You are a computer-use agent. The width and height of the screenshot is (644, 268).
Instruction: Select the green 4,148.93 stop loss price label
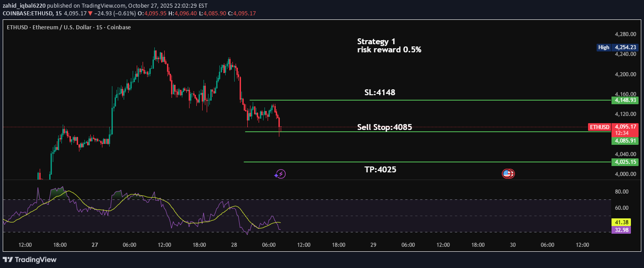coord(625,100)
